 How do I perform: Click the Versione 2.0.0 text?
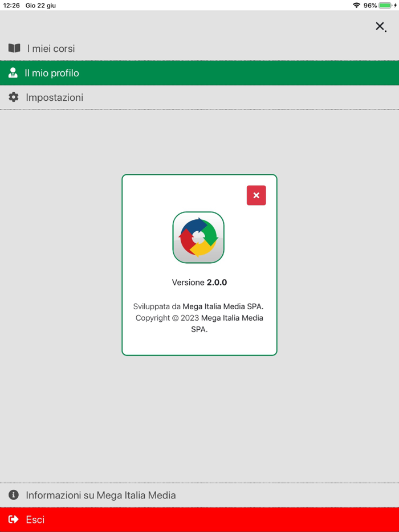199,283
